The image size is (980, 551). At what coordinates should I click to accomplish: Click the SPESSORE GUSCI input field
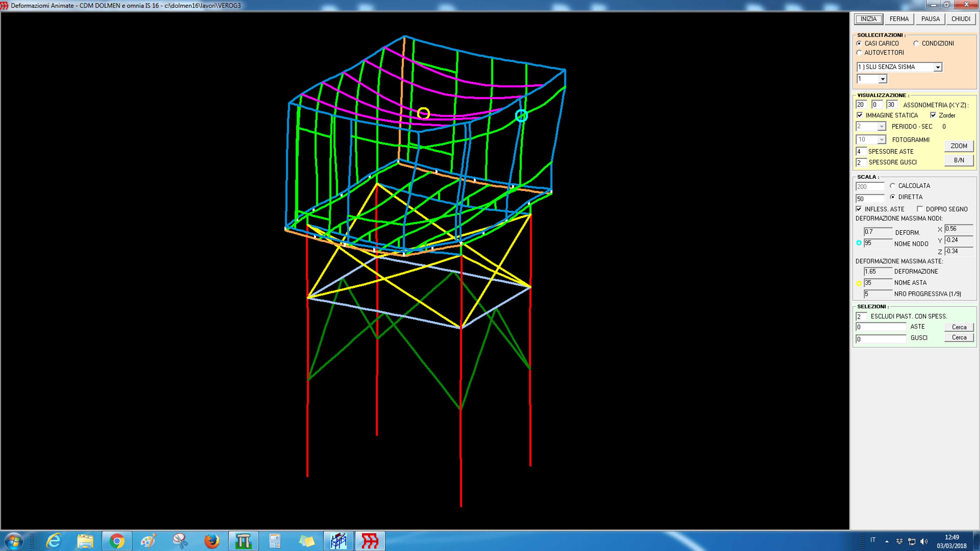(861, 162)
